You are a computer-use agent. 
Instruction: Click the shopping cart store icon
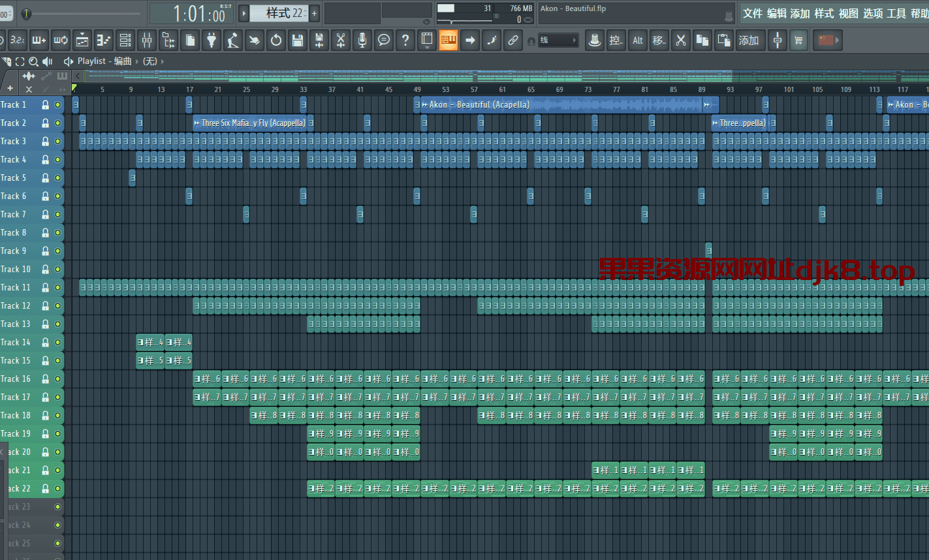pyautogui.click(x=798, y=40)
